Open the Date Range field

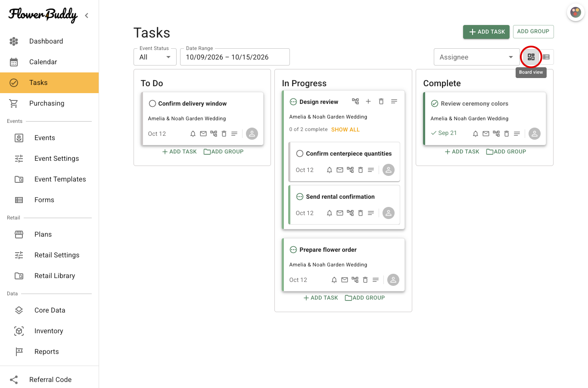point(235,57)
